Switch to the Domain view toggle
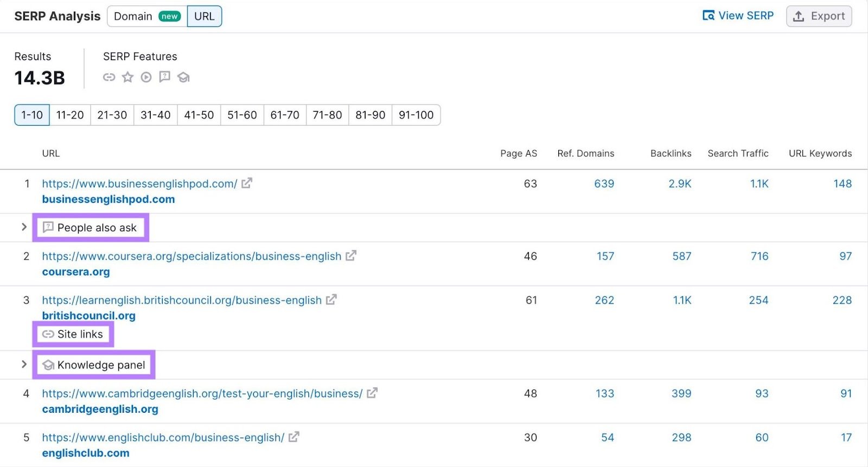 tap(147, 16)
